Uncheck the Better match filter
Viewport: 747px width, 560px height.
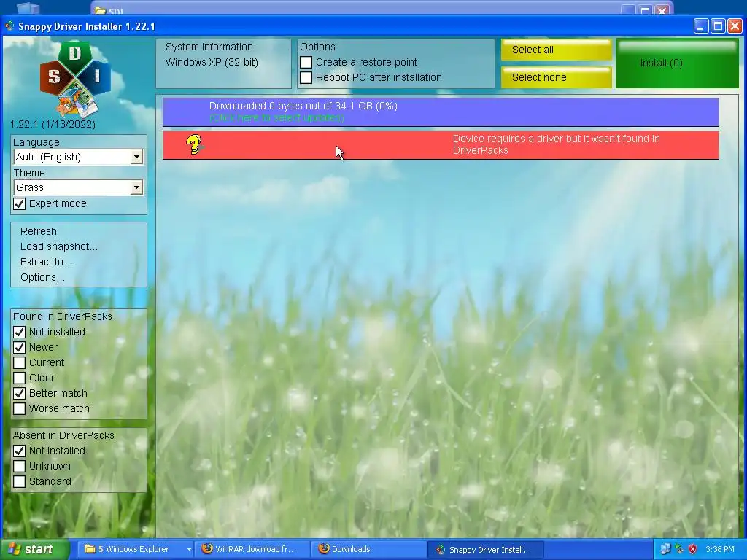tap(19, 393)
